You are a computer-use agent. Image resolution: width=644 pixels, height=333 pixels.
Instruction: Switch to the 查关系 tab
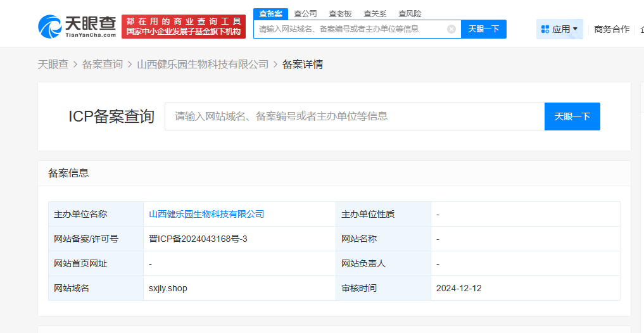375,13
